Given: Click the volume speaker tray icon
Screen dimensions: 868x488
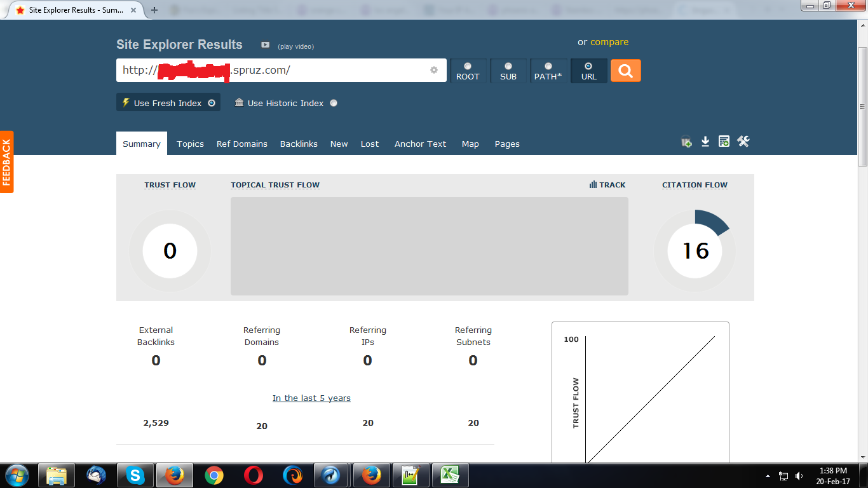Looking at the screenshot, I should (799, 476).
